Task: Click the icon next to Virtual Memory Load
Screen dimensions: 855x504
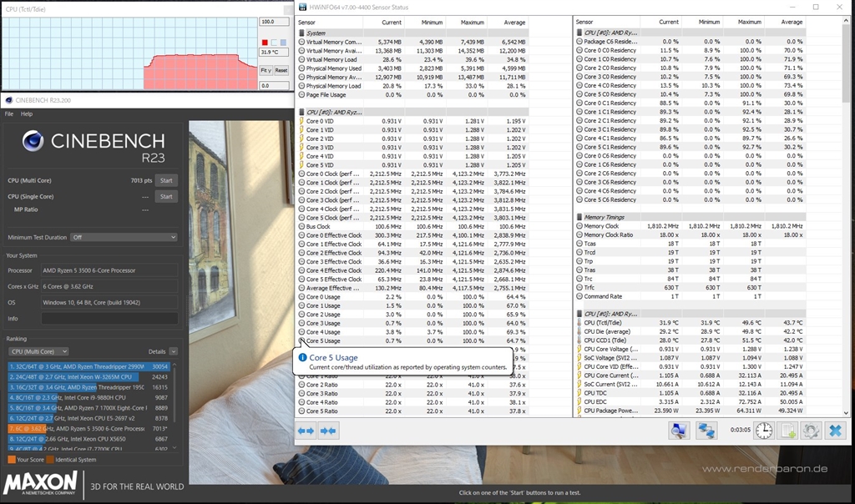Action: pos(301,59)
